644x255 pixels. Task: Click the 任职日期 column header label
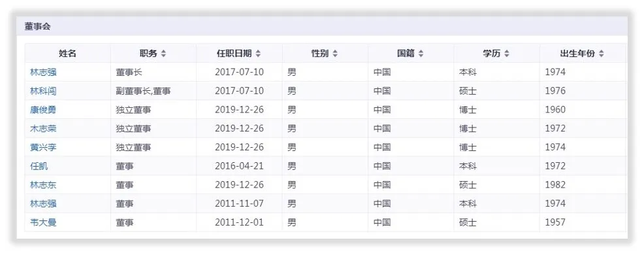click(x=234, y=54)
